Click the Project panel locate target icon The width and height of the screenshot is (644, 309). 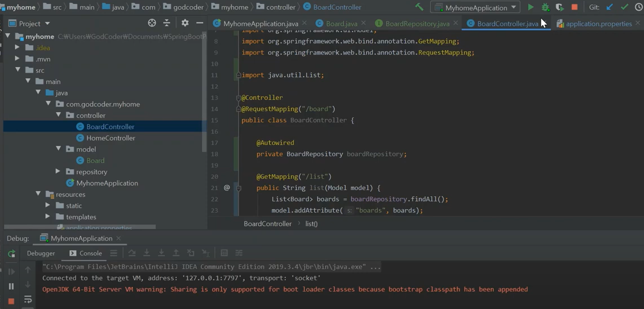click(x=152, y=23)
